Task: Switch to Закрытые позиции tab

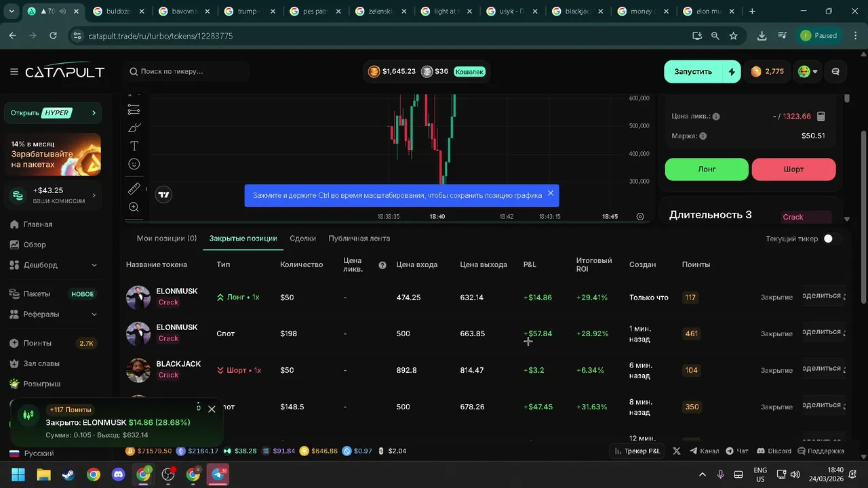Action: [x=243, y=239]
